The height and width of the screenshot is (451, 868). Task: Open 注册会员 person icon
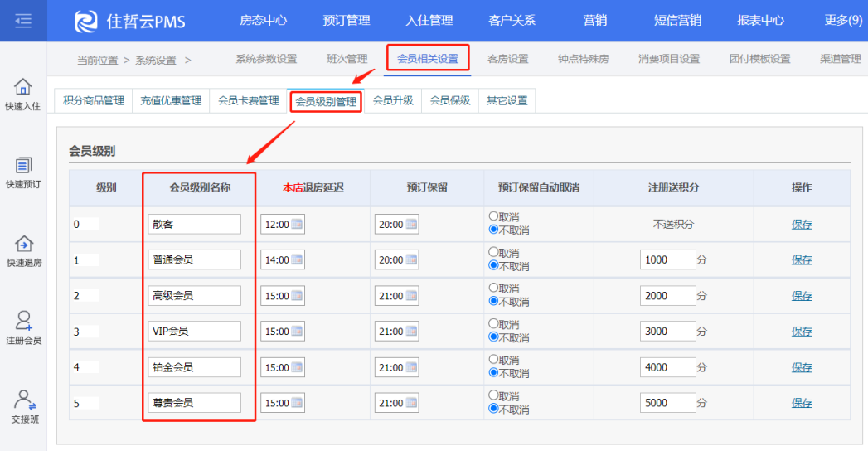click(x=23, y=322)
